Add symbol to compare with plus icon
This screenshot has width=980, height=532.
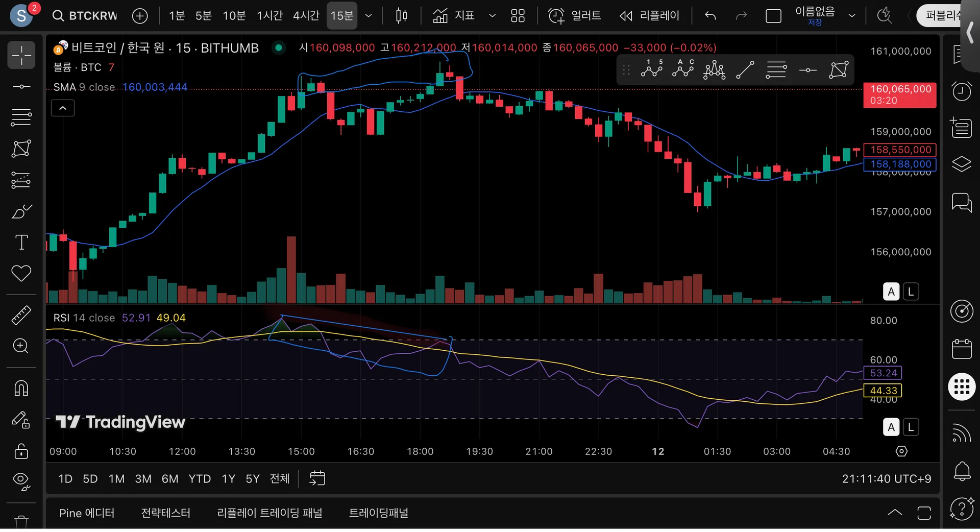140,16
